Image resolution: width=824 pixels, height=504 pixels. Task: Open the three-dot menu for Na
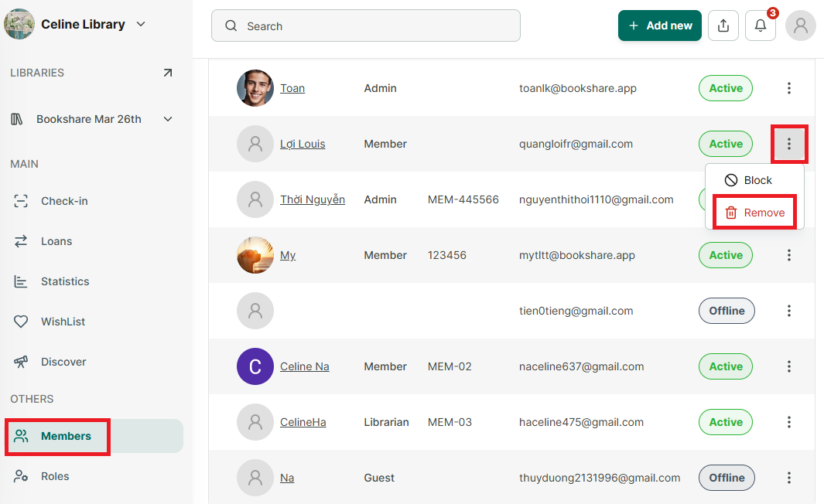point(788,478)
